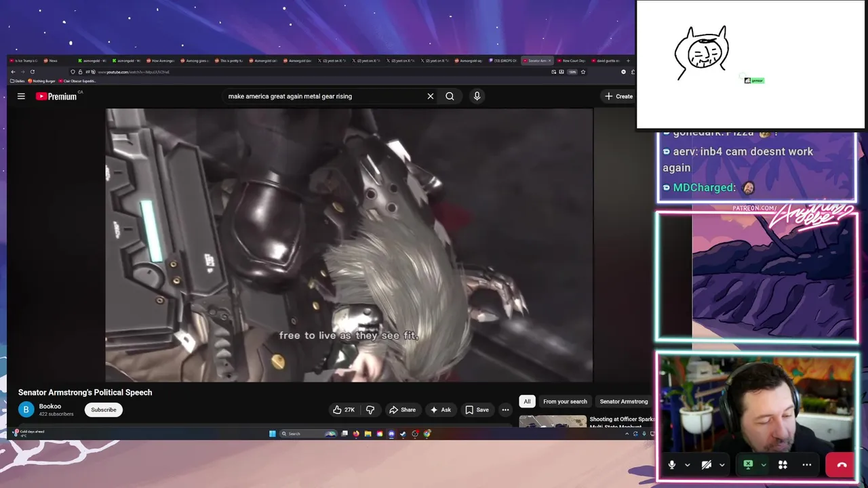868x488 pixels.
Task: Dislike the Senator Armstrong video
Action: pyautogui.click(x=370, y=409)
